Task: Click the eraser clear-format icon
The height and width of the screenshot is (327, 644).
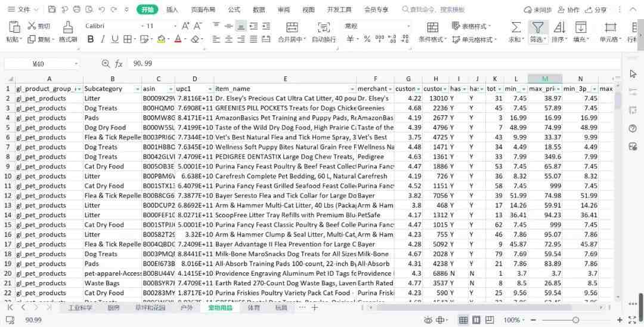Action: (195, 39)
